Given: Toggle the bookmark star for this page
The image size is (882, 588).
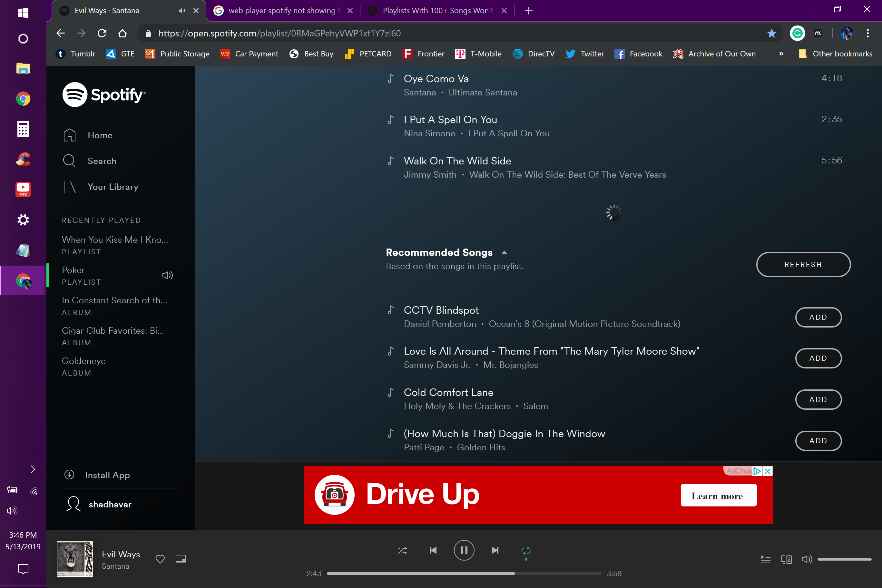Looking at the screenshot, I should tap(771, 34).
